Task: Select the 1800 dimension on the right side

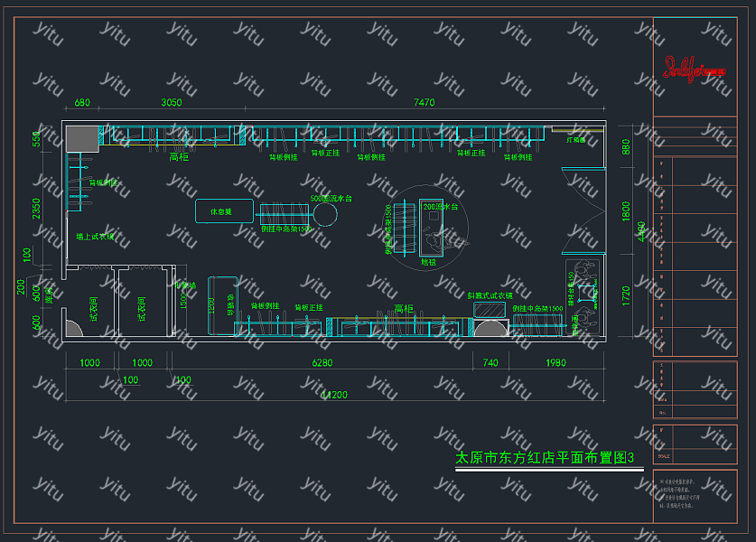Action: pyautogui.click(x=625, y=216)
